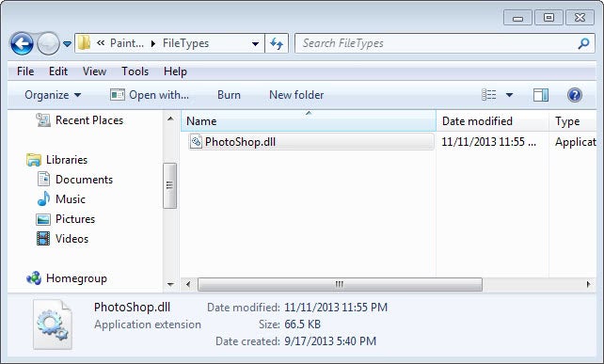Click the Back navigation arrow
The height and width of the screenshot is (364, 604).
click(x=22, y=43)
